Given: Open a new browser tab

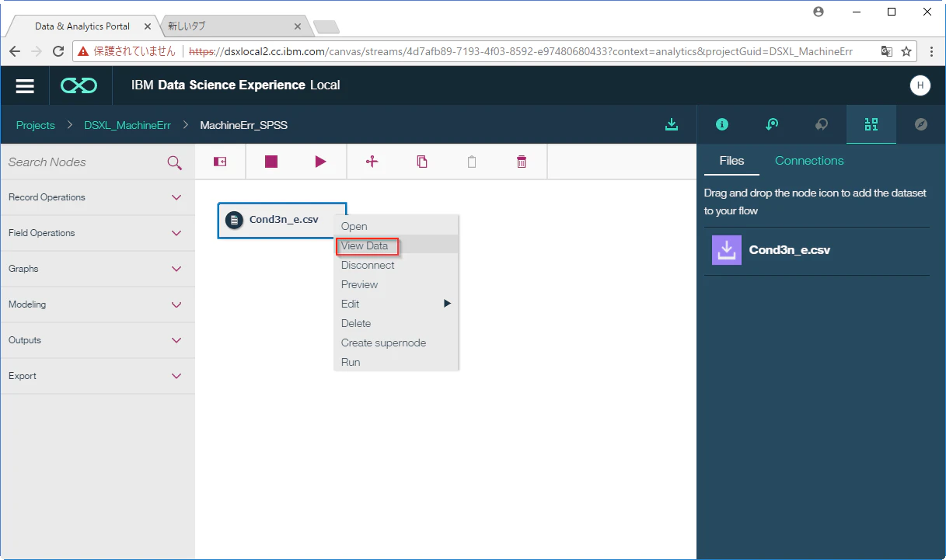Looking at the screenshot, I should point(326,28).
